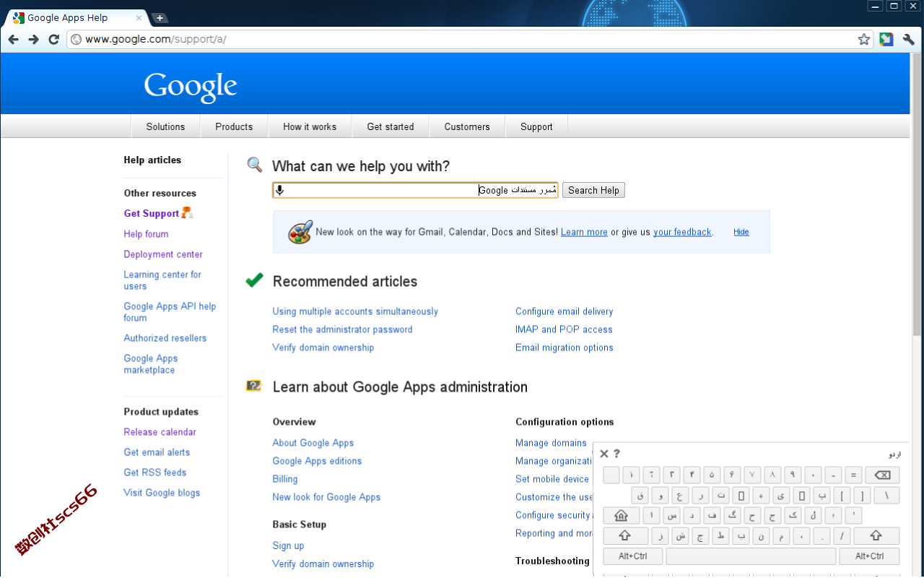Close the Urdu on-screen keyboard
Screen dimensions: 924x578
coord(604,454)
